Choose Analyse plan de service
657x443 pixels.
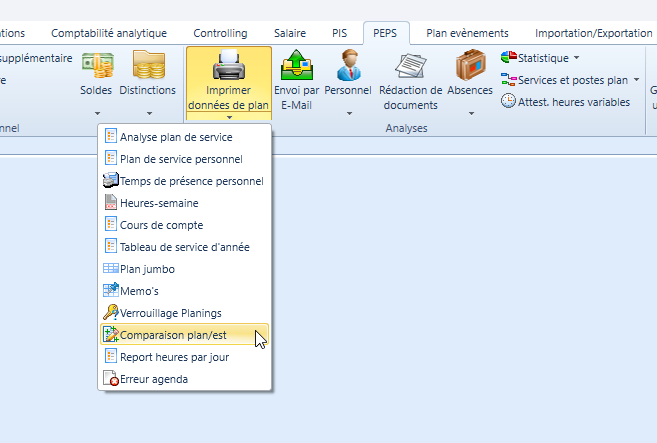[175, 137]
